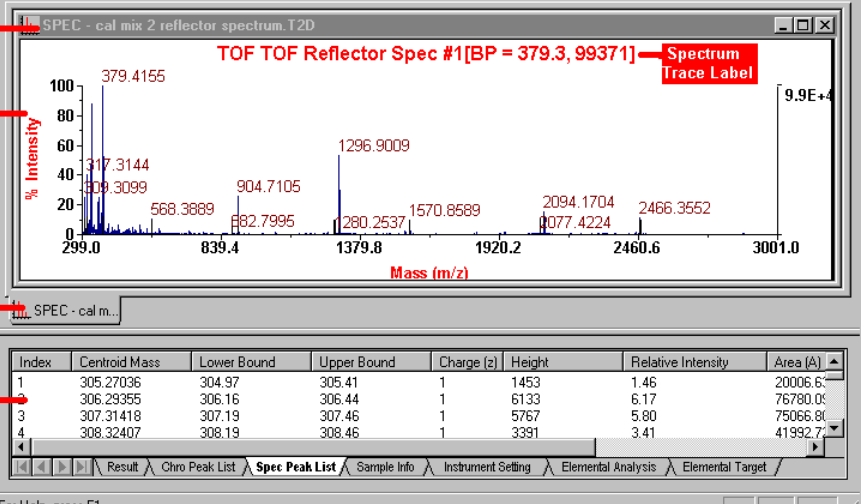This screenshot has height=504, width=867.
Task: Sort by Index column header
Action: pyautogui.click(x=41, y=362)
